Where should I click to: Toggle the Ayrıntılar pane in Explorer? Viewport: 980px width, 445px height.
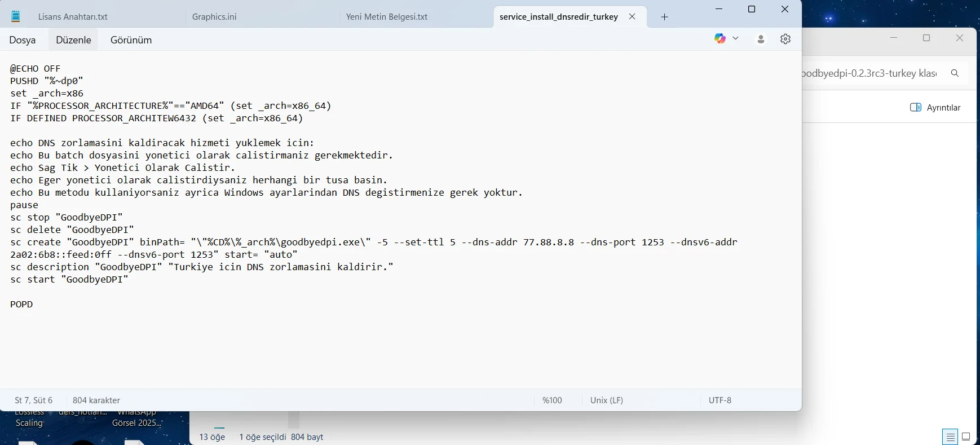935,108
